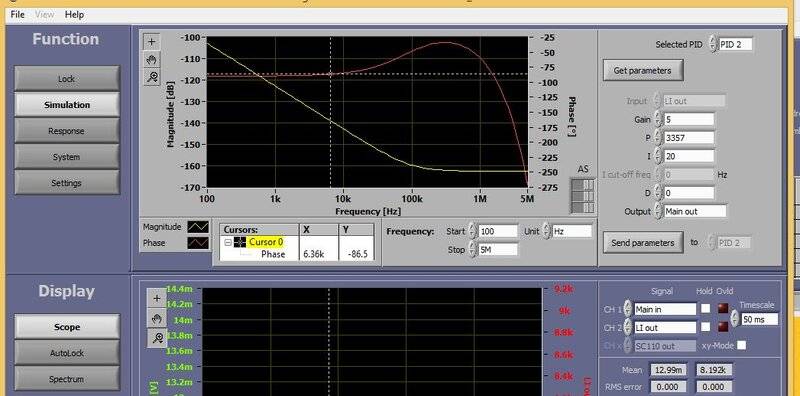Screen dimensions: 800x396
Task: Select the magnifier zoom tool on Bode plot
Action: pyautogui.click(x=152, y=78)
